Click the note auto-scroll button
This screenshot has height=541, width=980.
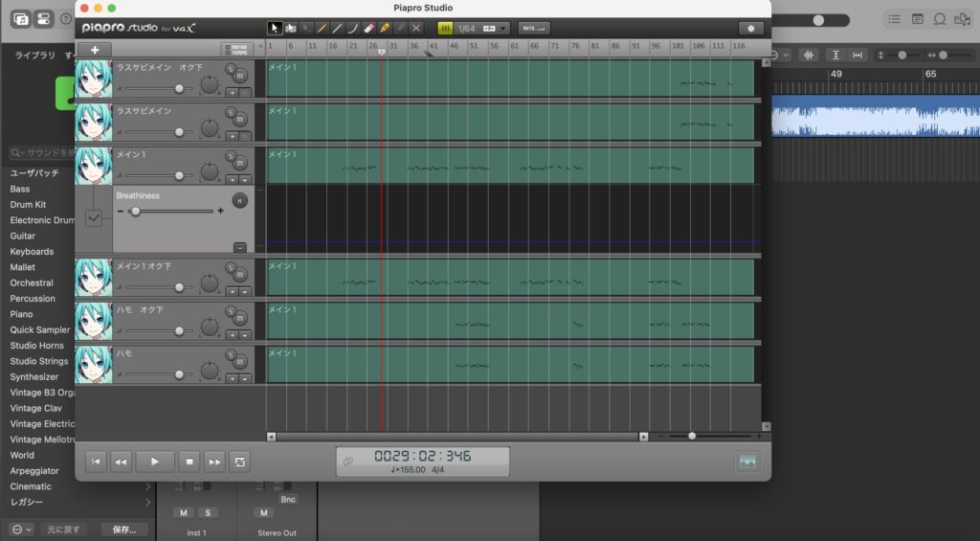tap(534, 28)
